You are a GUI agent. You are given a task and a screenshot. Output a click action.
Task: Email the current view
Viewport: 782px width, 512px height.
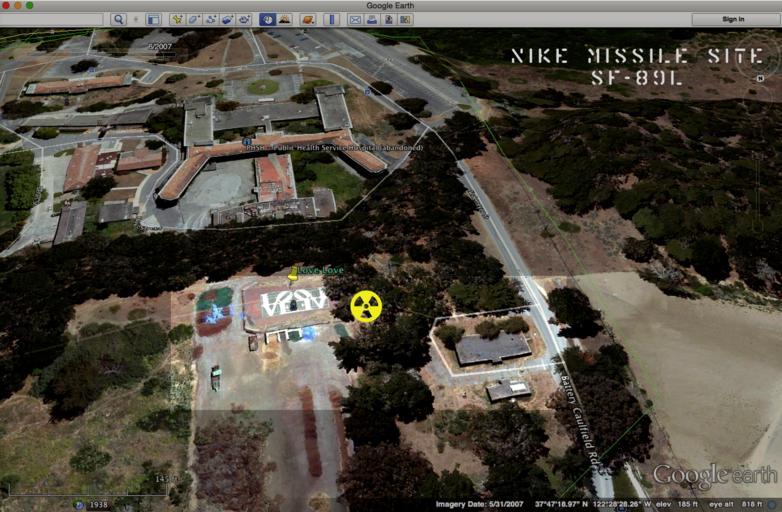pyautogui.click(x=354, y=19)
